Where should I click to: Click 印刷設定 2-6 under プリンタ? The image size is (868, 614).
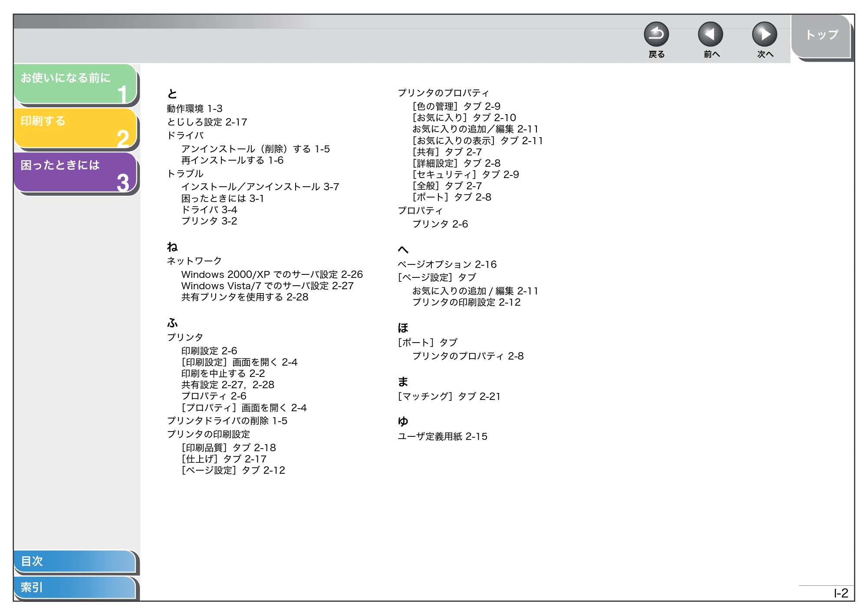(209, 351)
